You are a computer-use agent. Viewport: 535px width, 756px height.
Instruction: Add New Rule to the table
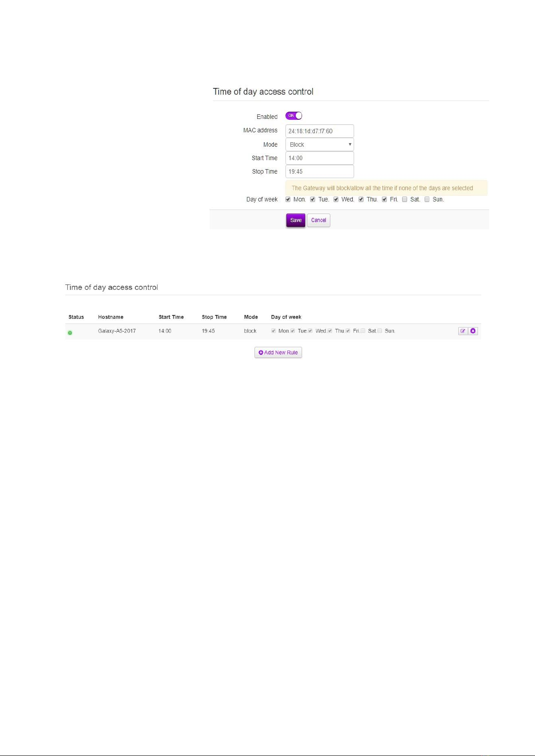pos(278,353)
